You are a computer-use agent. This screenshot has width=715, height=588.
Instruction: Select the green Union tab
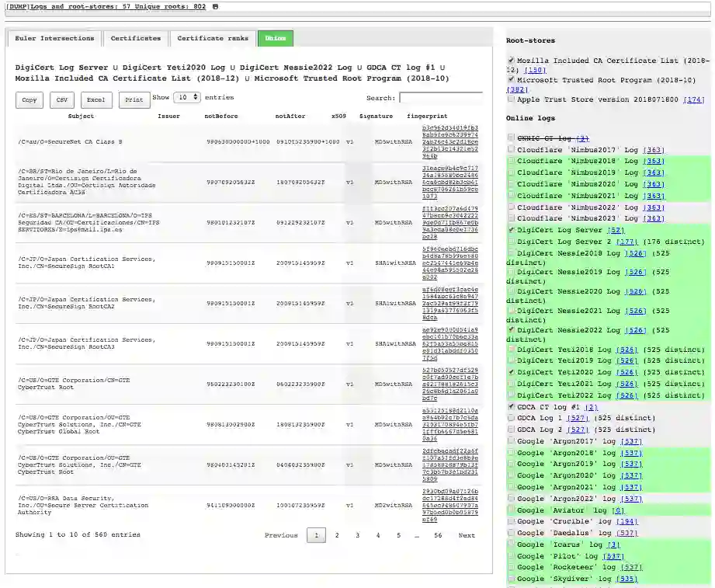click(276, 38)
